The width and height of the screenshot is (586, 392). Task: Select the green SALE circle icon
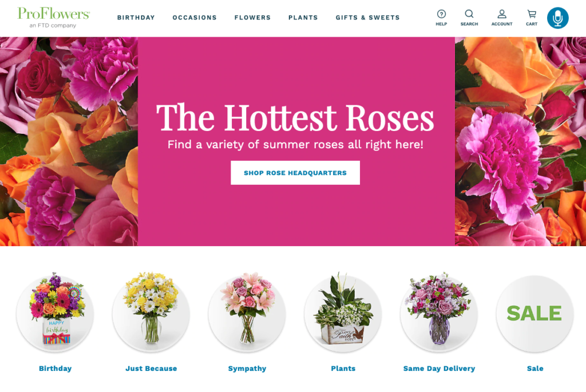pyautogui.click(x=535, y=314)
